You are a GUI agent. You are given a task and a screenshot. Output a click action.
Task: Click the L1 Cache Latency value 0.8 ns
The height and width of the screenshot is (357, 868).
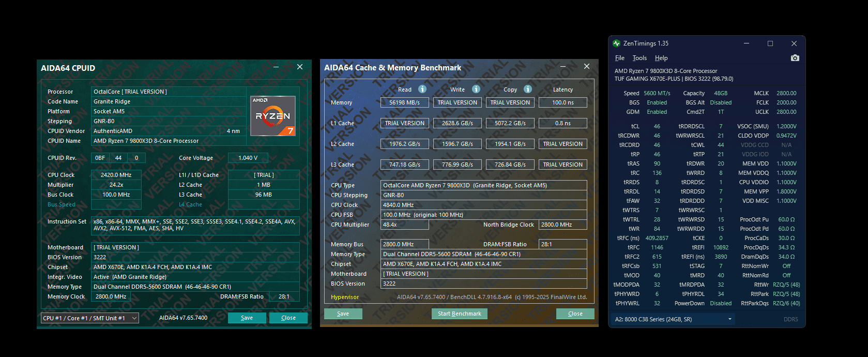(x=563, y=123)
